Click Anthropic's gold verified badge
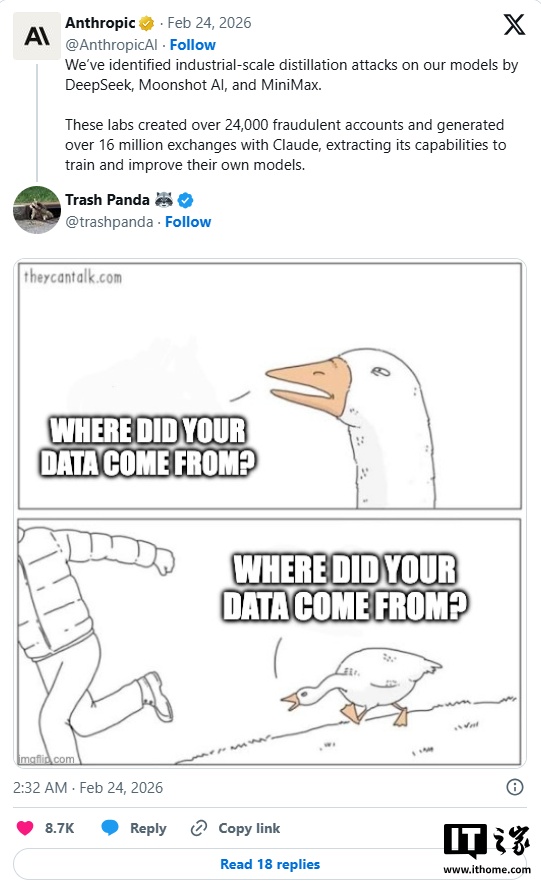 tap(146, 23)
